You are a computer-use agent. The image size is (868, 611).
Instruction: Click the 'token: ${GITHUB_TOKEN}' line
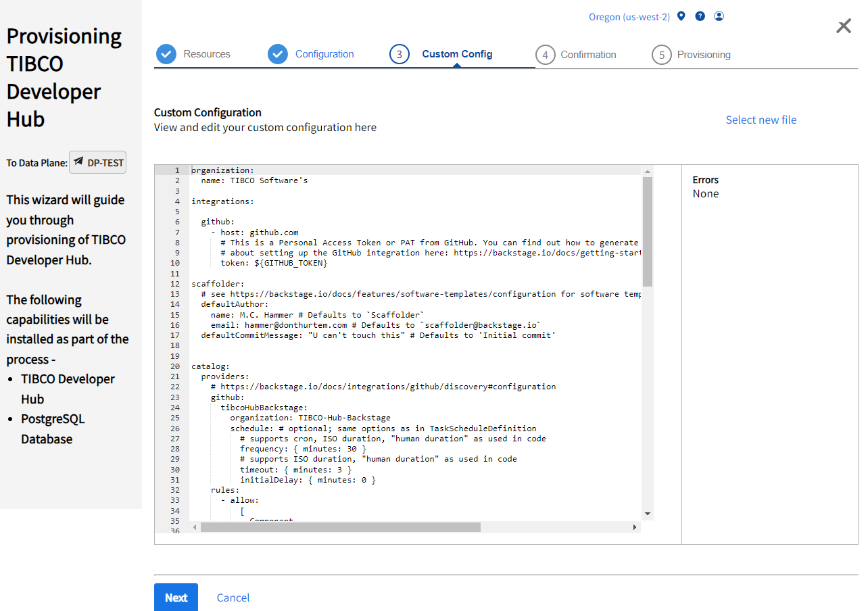pyautogui.click(x=274, y=263)
